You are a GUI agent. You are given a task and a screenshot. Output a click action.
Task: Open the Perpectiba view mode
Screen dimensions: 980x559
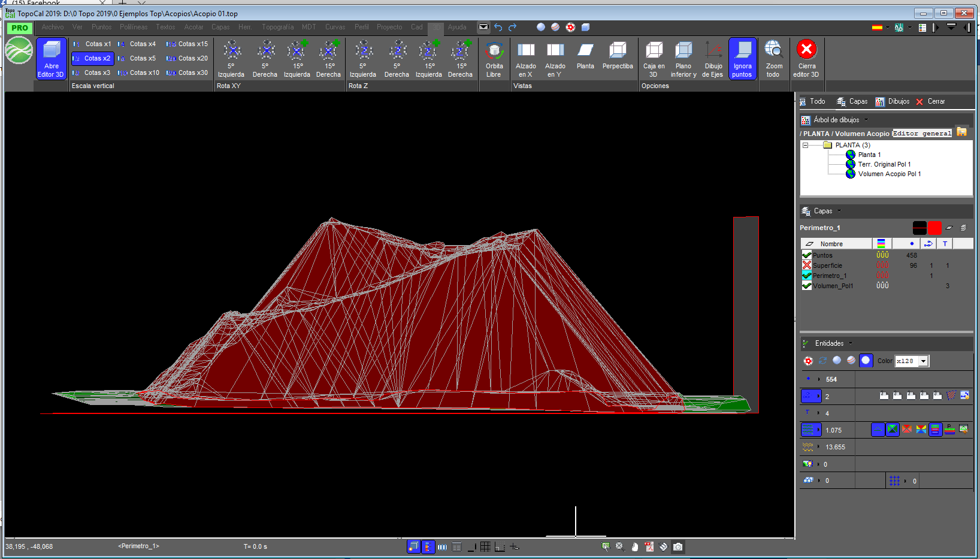[x=618, y=59]
